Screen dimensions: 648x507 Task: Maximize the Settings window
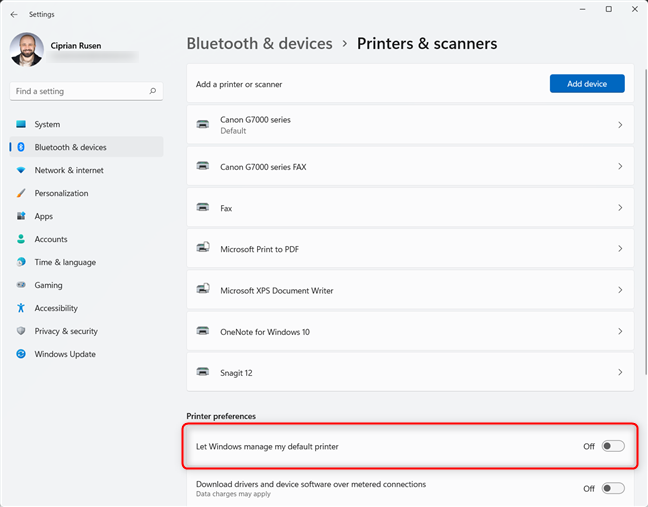pos(609,9)
